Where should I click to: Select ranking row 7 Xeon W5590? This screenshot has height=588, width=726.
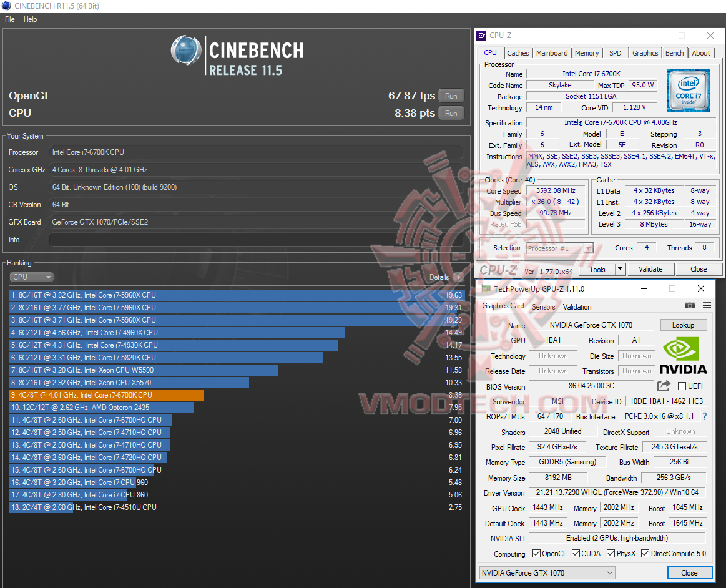(236, 370)
